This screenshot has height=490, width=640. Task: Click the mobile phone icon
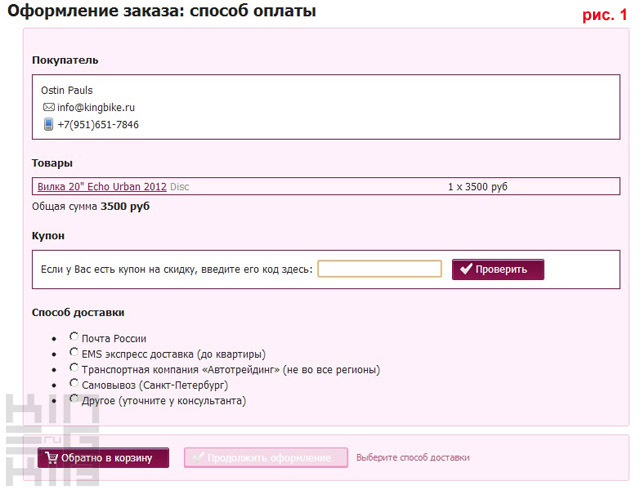48,125
